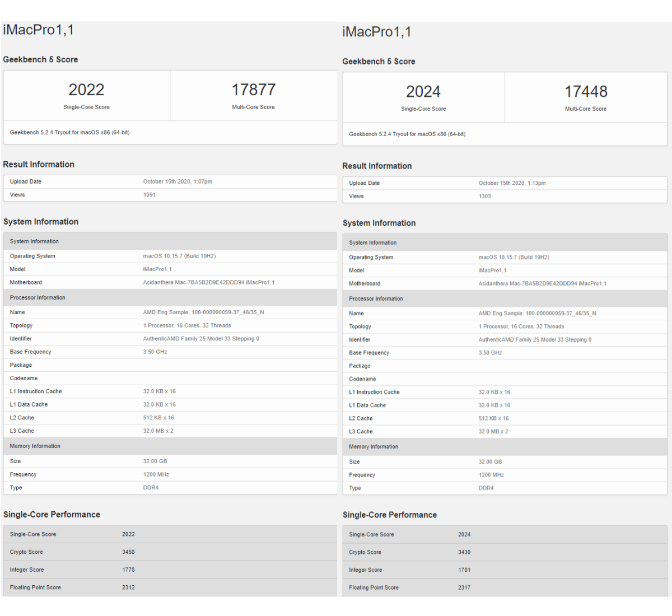Click left L1 Instruction Cache row label

[x=36, y=391]
